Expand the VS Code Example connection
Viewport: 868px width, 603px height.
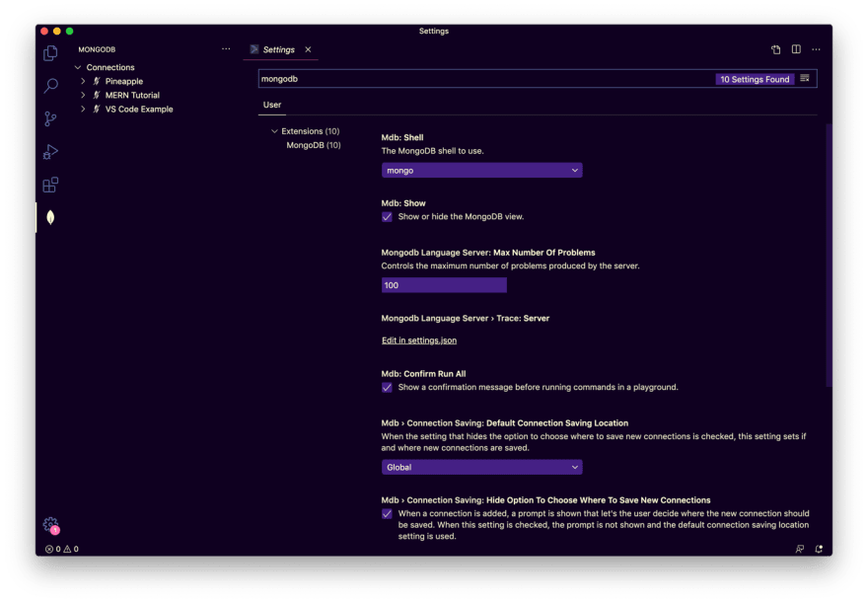[83, 110]
